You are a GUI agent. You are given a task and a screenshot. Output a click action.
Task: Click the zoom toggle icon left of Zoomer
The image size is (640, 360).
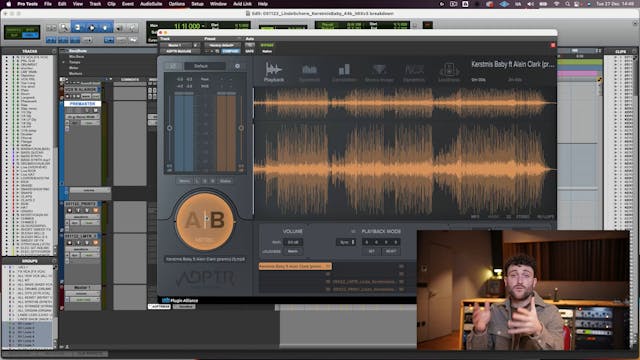pos(51,28)
